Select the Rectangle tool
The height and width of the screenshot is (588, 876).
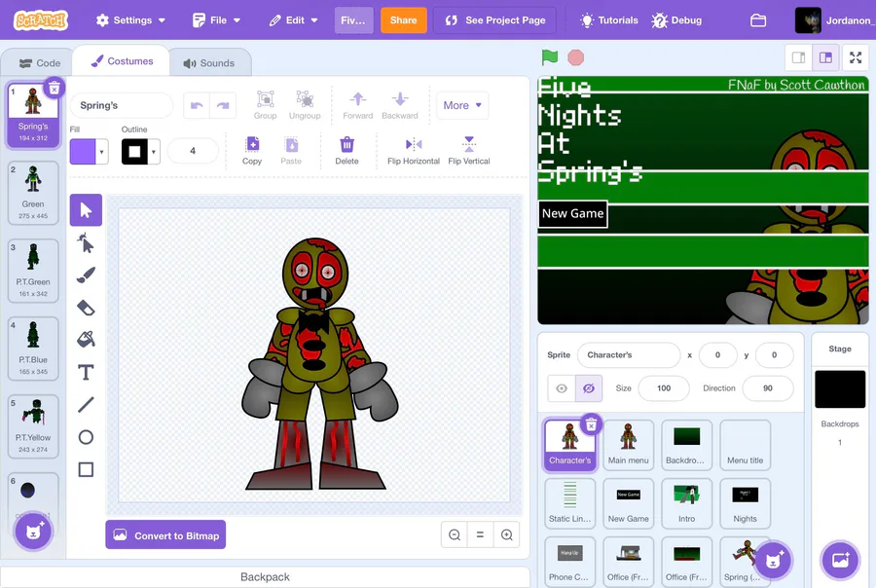86,469
